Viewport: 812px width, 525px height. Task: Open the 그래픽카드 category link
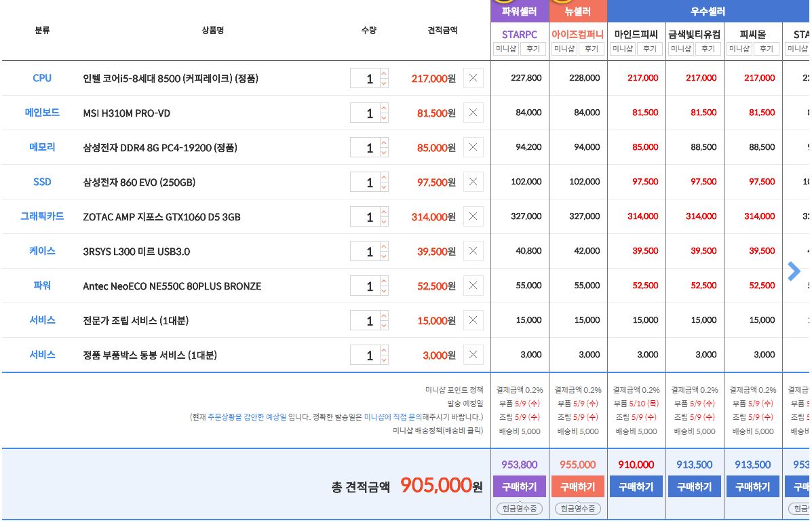pos(42,216)
